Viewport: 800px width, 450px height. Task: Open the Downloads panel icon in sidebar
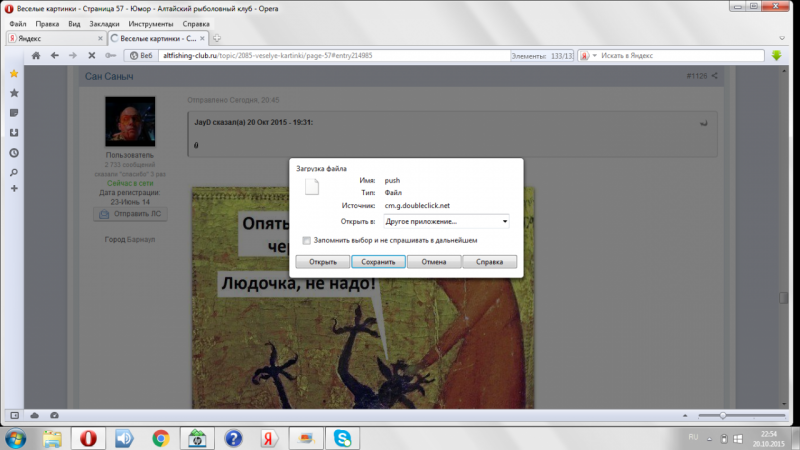pyautogui.click(x=14, y=133)
